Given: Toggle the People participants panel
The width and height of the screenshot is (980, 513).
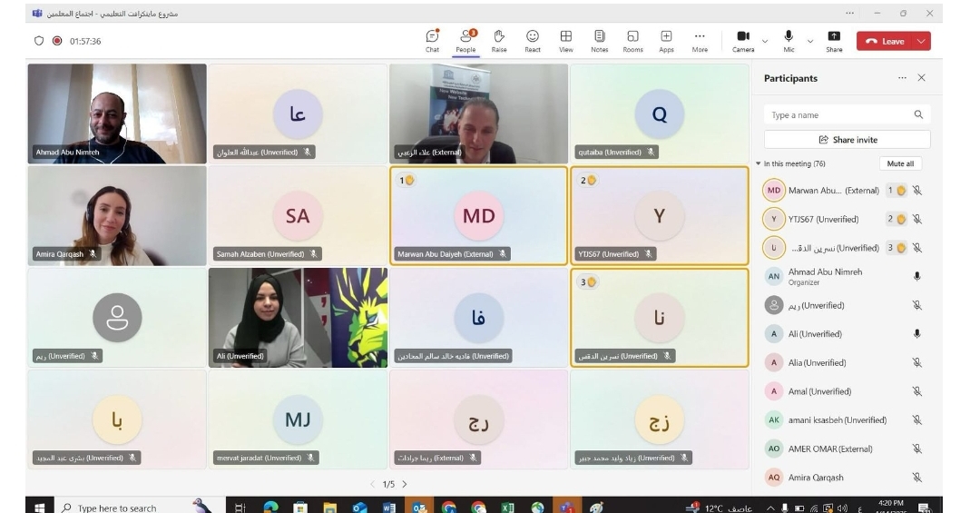Looking at the screenshot, I should tap(465, 41).
